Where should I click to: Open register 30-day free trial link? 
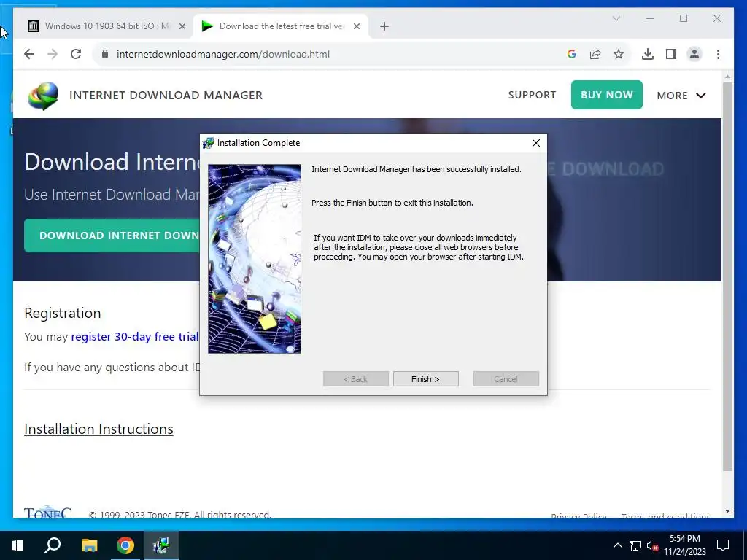pos(135,336)
